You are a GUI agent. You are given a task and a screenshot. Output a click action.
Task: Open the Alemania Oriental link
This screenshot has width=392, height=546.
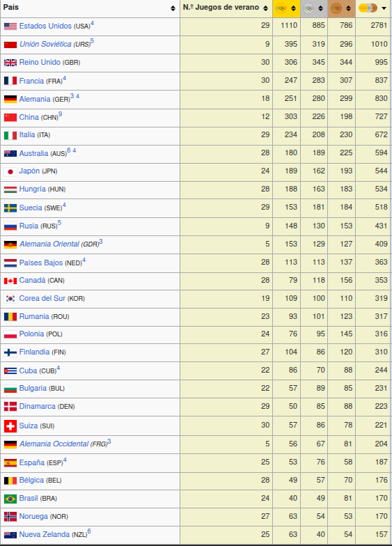pos(49,244)
